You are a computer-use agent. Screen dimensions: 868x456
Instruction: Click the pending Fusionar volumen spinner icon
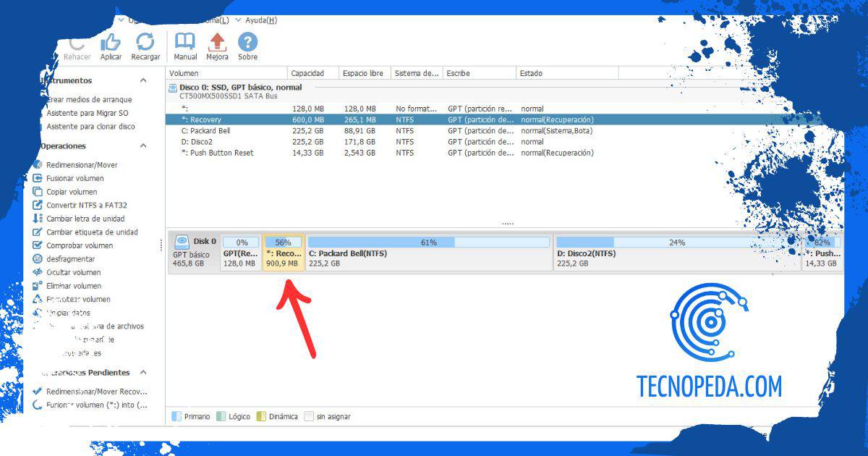[38, 405]
